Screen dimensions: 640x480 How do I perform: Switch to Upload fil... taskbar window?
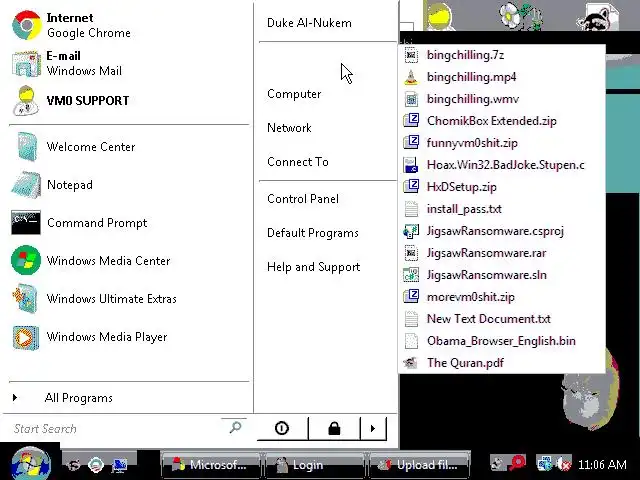tap(420, 465)
